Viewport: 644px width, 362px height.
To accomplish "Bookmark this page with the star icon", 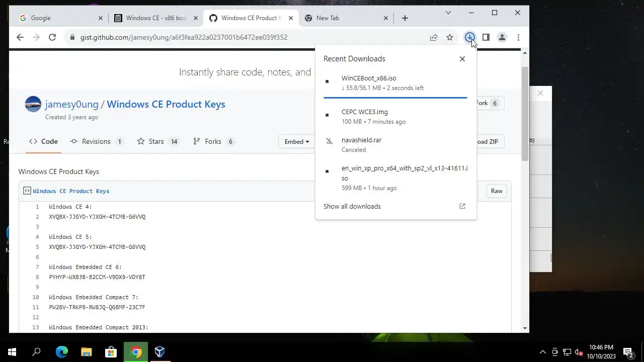I will point(450,37).
